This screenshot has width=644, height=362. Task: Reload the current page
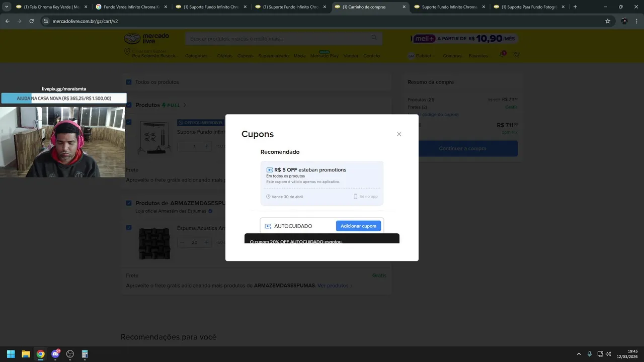click(32, 21)
